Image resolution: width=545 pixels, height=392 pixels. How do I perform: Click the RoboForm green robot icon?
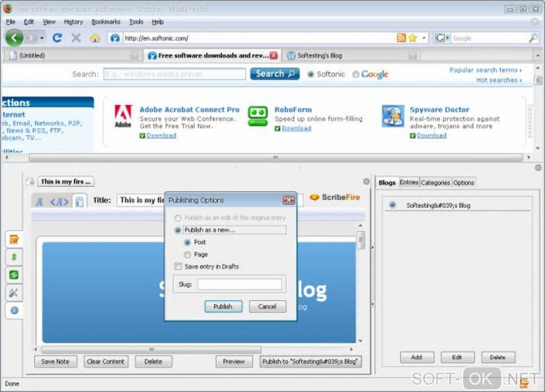(x=258, y=116)
